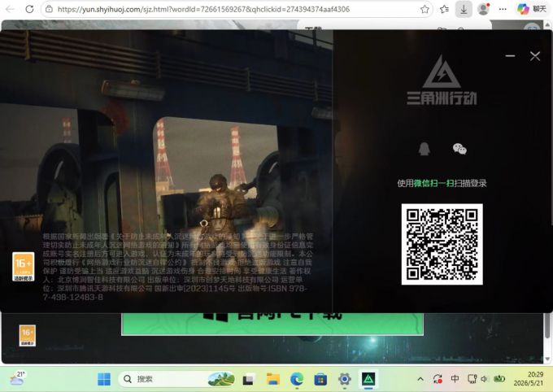Click the sync tray icon with red dot
The height and width of the screenshot is (392, 553).
pyautogui.click(x=438, y=379)
